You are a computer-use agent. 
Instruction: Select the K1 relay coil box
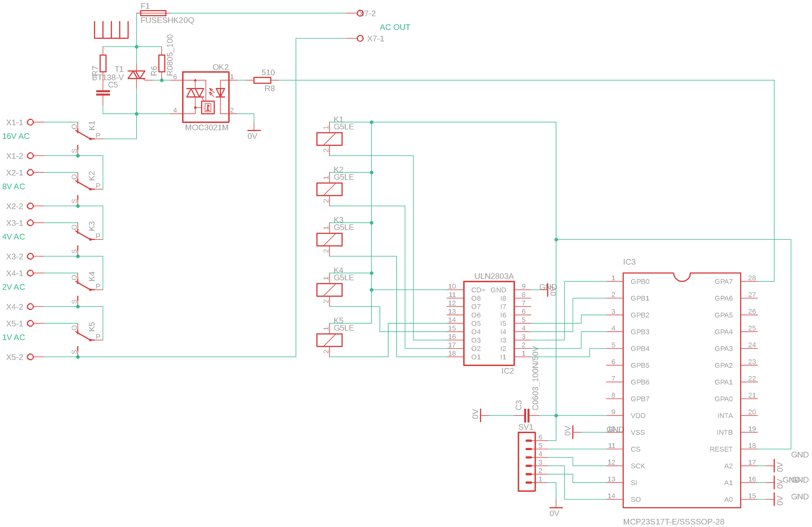[x=329, y=139]
